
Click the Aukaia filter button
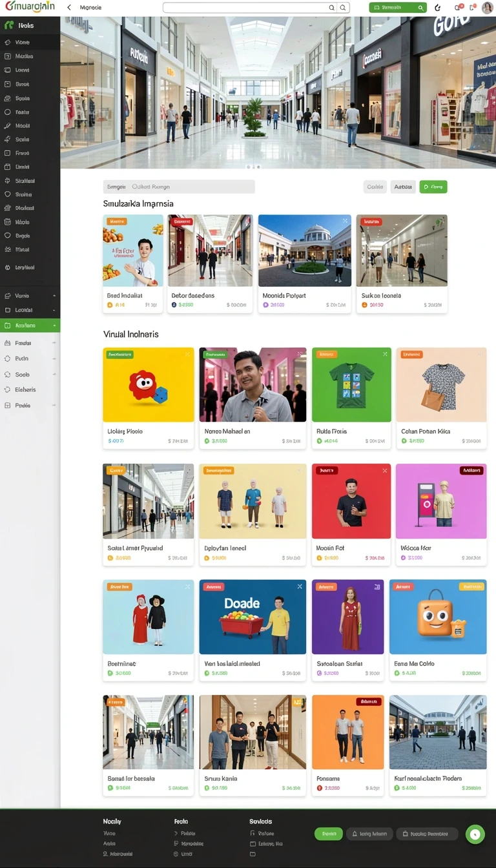pyautogui.click(x=403, y=187)
